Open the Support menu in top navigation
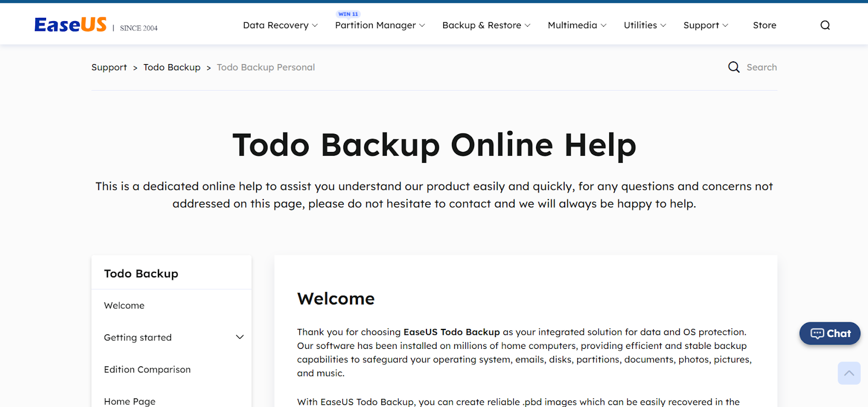The height and width of the screenshot is (407, 868). pos(701,25)
